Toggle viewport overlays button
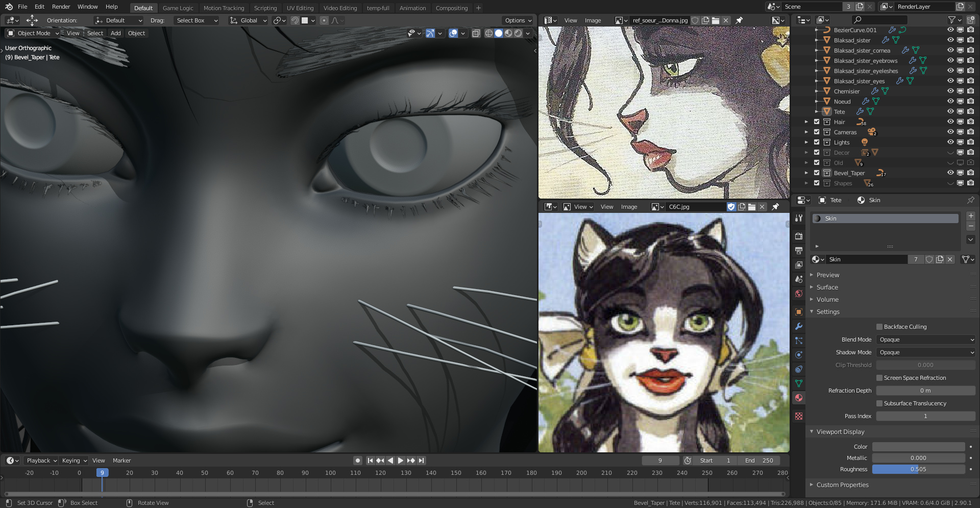Screen dimensions: 980x508 point(453,33)
